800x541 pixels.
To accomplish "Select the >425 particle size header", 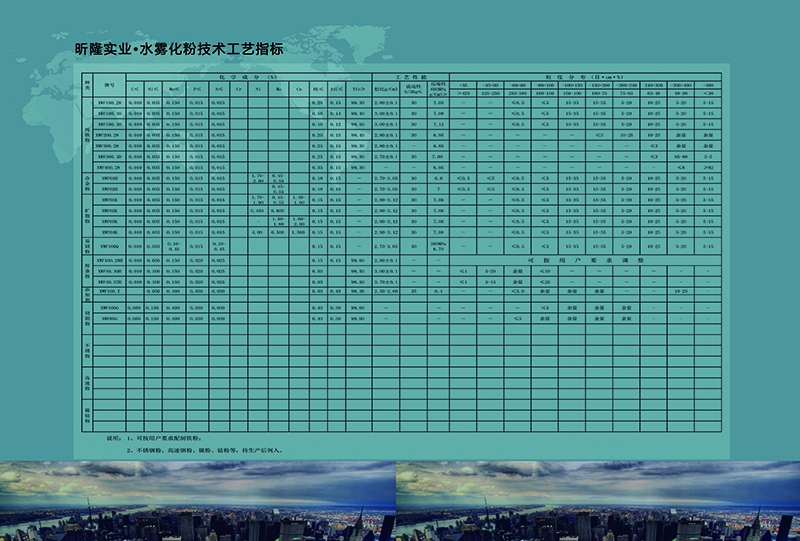I will (463, 93).
